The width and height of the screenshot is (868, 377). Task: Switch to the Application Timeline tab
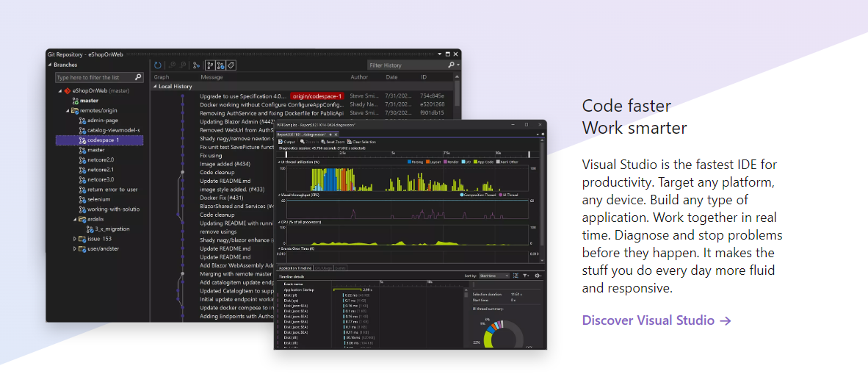[x=295, y=268]
